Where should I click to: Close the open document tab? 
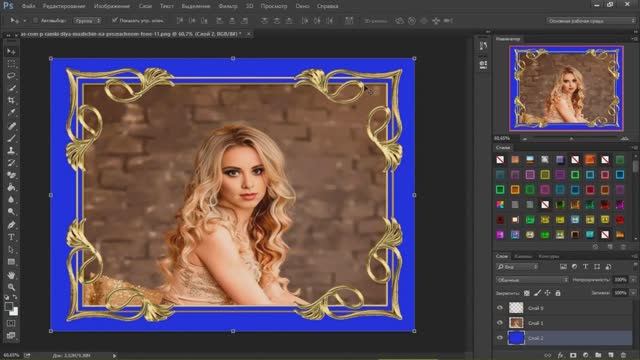(x=249, y=34)
